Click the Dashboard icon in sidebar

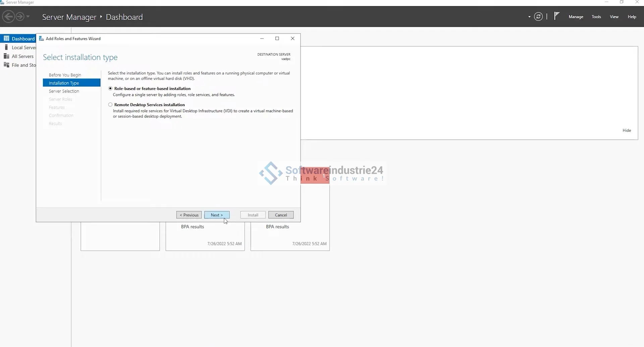[x=6, y=39]
